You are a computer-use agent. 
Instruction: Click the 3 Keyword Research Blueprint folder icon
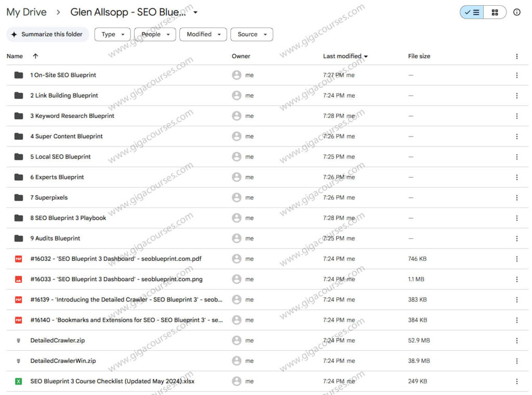[19, 116]
